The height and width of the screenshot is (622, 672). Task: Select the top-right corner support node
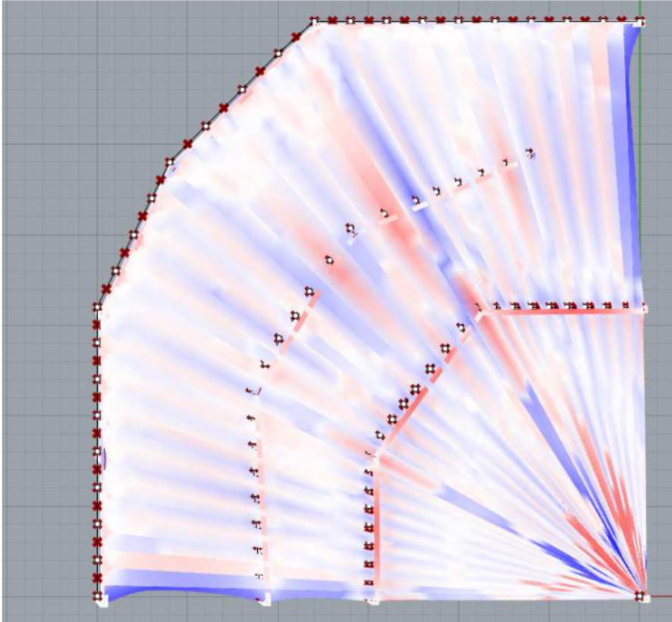[x=641, y=21]
